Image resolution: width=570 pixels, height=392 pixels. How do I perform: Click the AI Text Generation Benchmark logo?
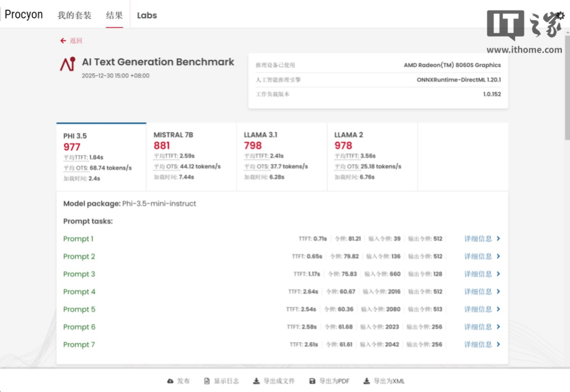coord(67,64)
